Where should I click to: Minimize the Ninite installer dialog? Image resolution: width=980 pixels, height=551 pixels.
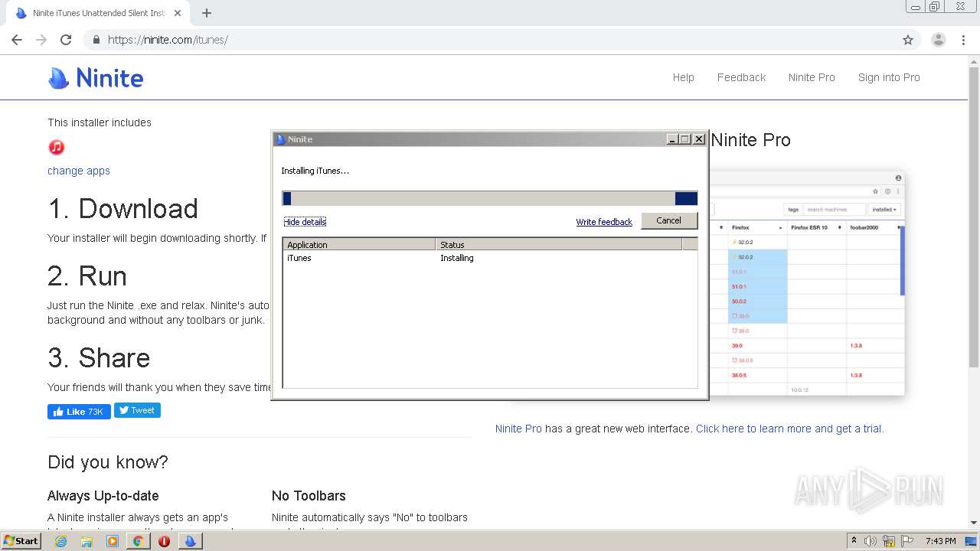click(x=672, y=139)
